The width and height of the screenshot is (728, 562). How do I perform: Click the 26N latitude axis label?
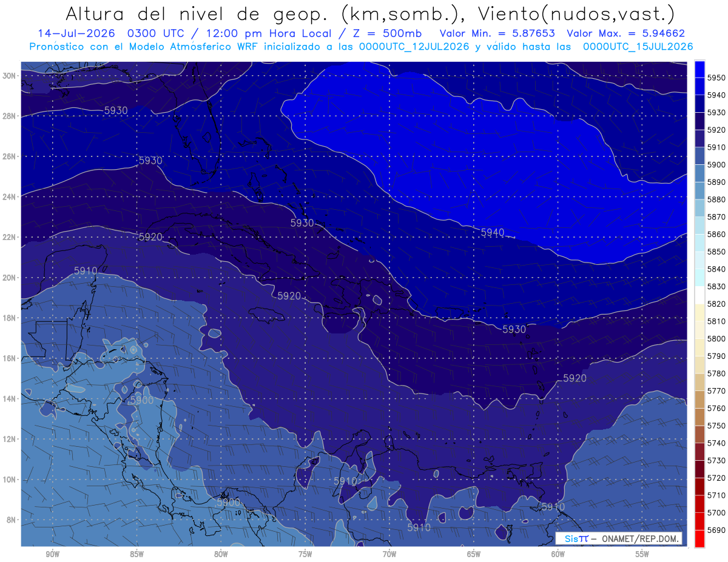[x=8, y=156]
